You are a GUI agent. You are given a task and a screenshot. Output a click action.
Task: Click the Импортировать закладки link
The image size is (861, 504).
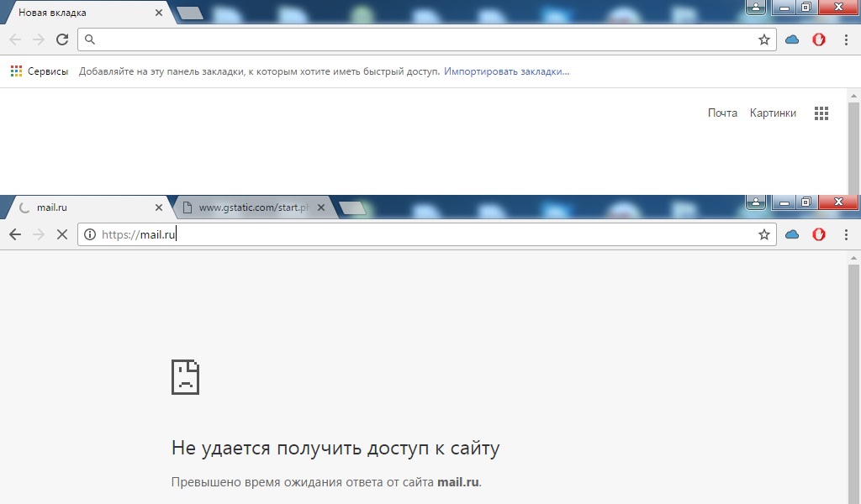tap(506, 71)
